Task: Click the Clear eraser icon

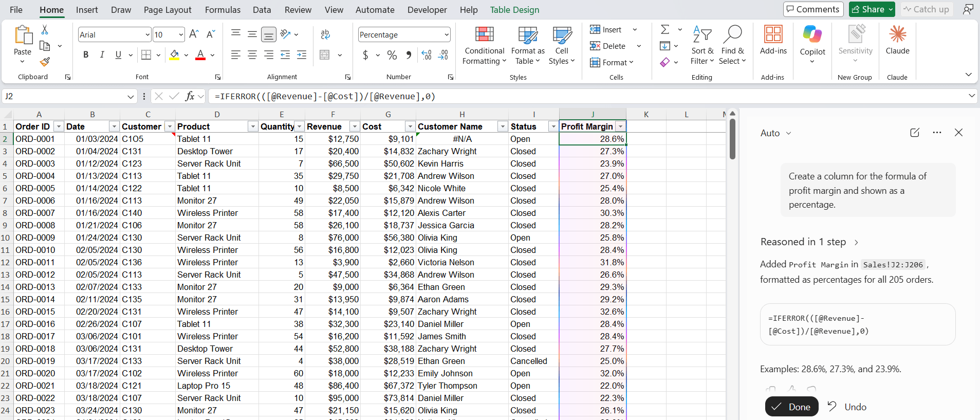Action: pos(665,62)
